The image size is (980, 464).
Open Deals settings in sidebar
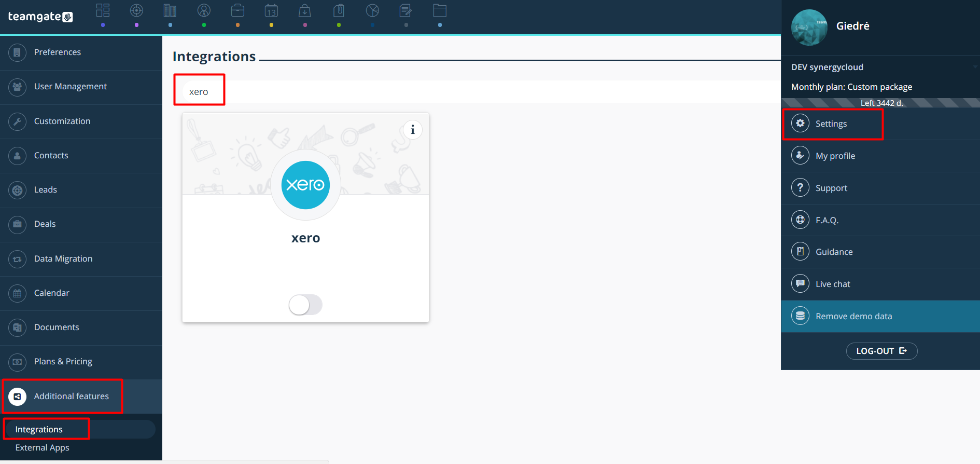point(81,224)
